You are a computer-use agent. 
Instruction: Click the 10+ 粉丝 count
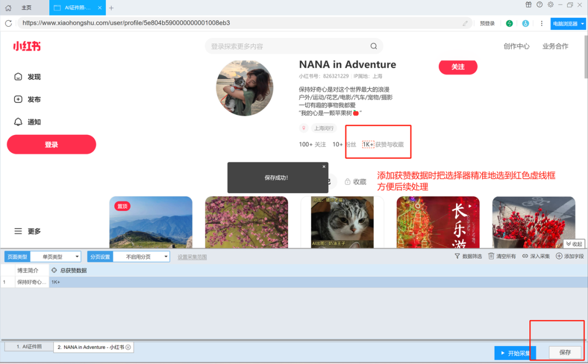tap(344, 144)
